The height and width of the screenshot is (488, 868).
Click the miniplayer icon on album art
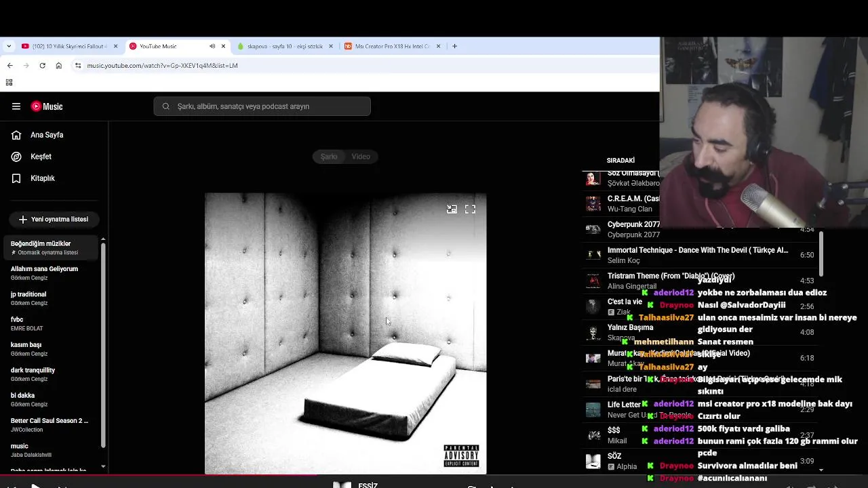(x=452, y=209)
